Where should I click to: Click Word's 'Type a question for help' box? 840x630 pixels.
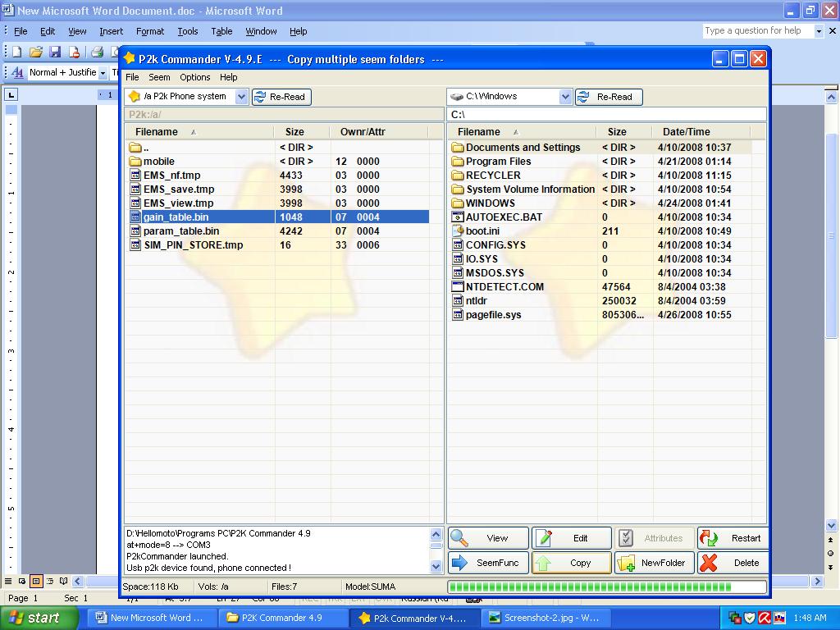(757, 31)
